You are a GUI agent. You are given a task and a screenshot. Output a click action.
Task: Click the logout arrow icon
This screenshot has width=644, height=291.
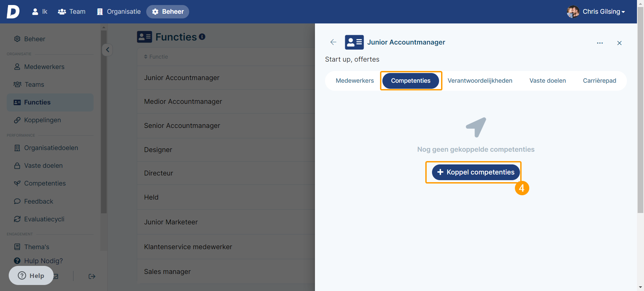click(92, 276)
